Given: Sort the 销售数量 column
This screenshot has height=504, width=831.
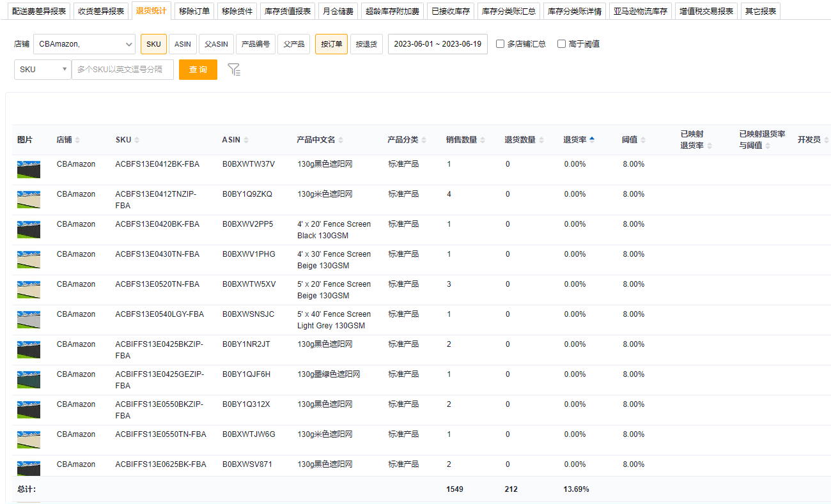Looking at the screenshot, I should point(483,140).
